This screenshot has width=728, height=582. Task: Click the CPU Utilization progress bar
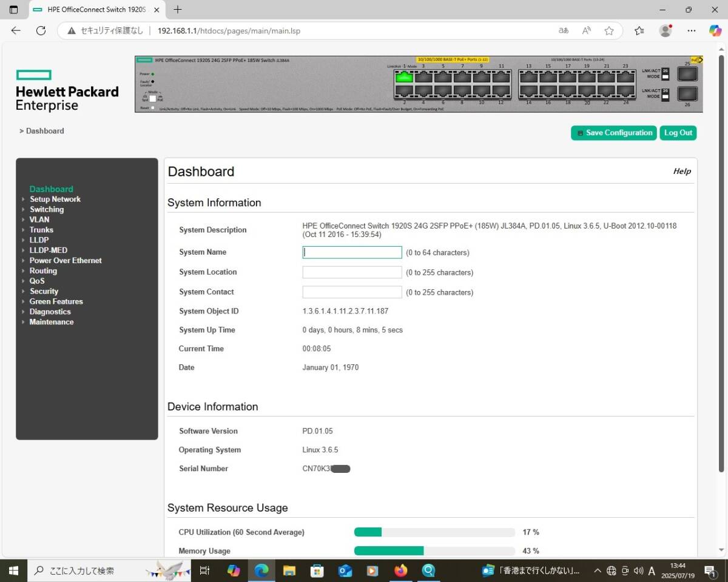click(434, 532)
